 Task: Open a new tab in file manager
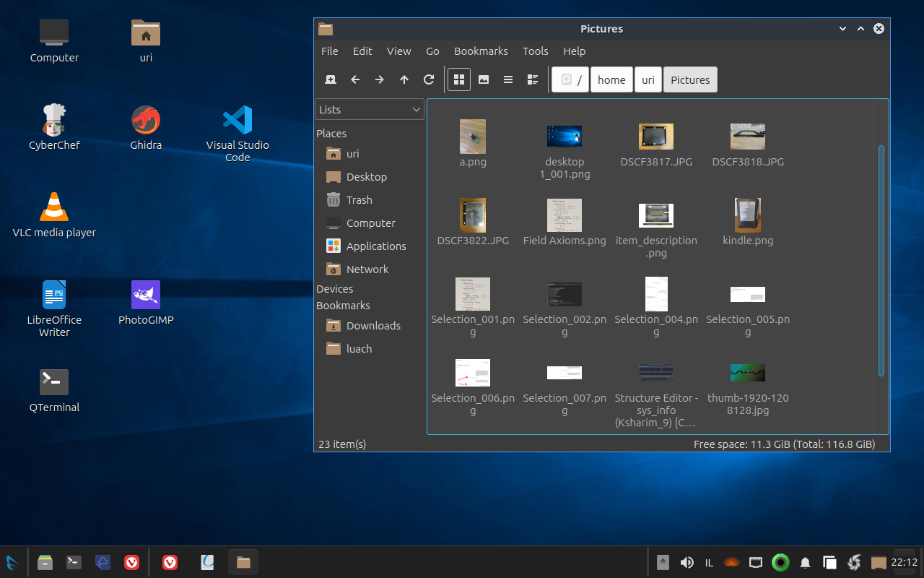click(x=331, y=79)
